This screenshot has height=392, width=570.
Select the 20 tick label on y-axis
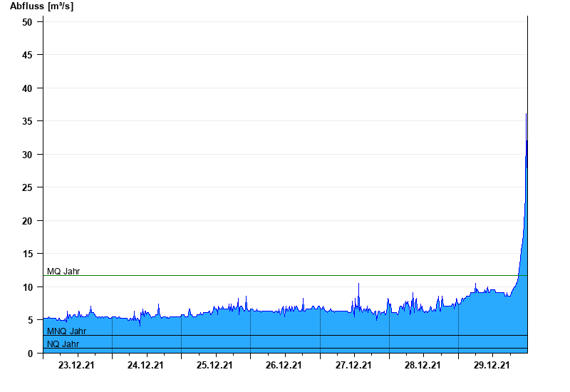pos(28,221)
